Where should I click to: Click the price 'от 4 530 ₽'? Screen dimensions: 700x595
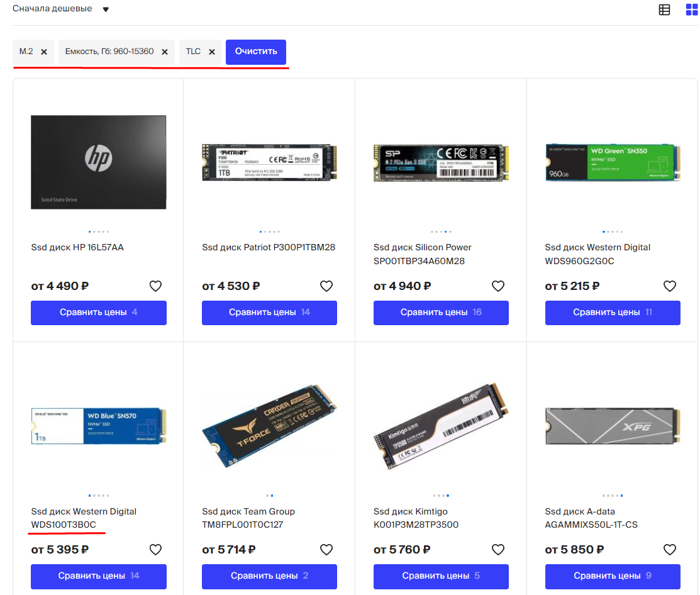[231, 286]
